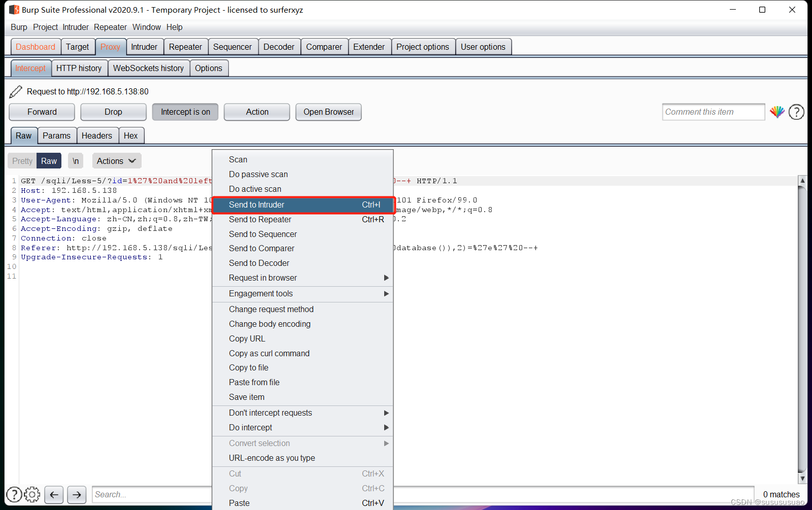Open help beside the comment field
This screenshot has height=510, width=812.
(796, 112)
